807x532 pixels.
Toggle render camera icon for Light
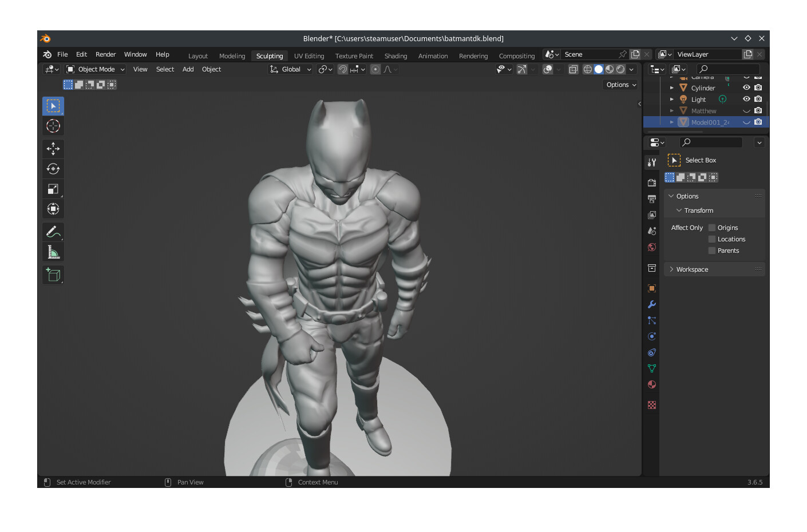point(758,99)
